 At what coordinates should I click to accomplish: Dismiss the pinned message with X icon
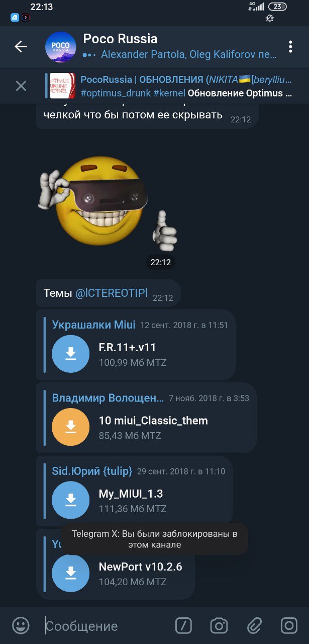(21, 86)
